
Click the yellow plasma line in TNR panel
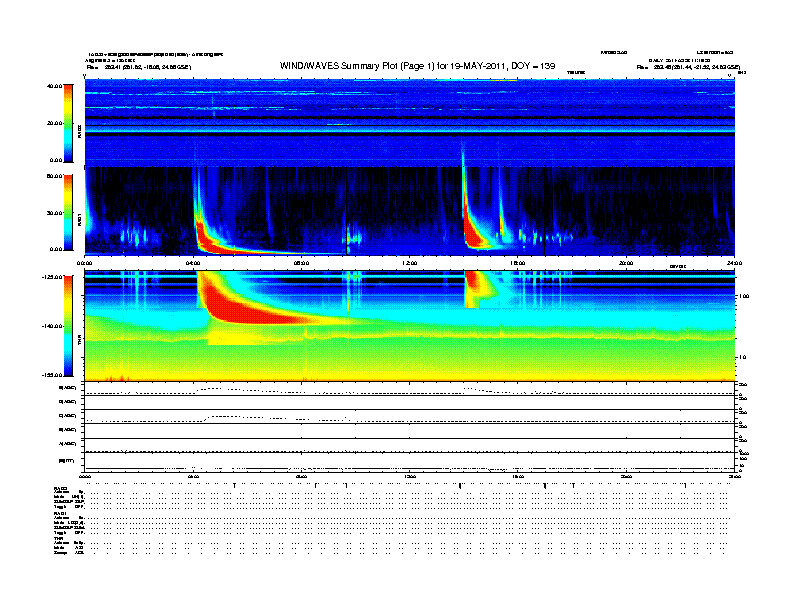pos(410,335)
